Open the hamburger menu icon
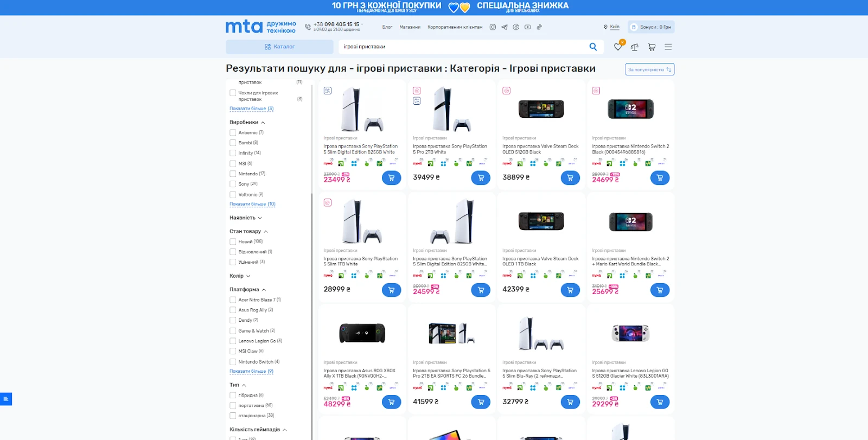Image resolution: width=868 pixels, height=440 pixels. (668, 47)
